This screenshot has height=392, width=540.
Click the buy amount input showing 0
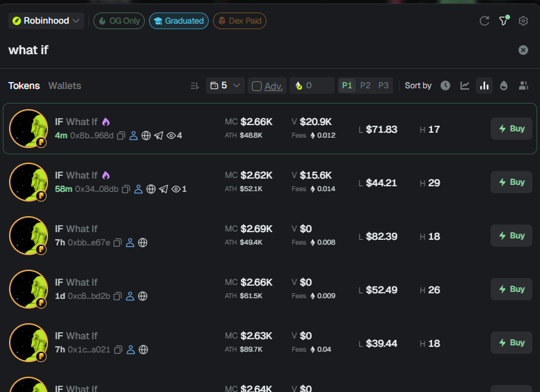coord(312,85)
